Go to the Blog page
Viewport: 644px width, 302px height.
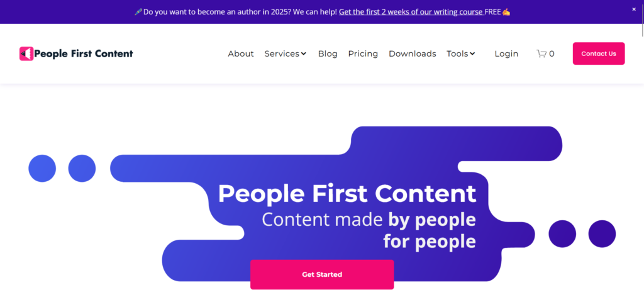328,54
